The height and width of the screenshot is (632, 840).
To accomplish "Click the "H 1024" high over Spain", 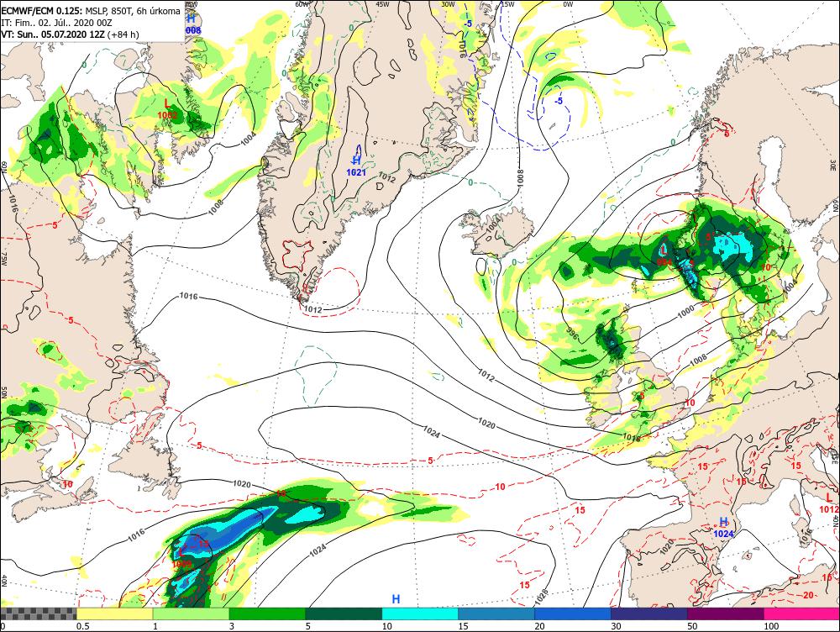I will (723, 528).
